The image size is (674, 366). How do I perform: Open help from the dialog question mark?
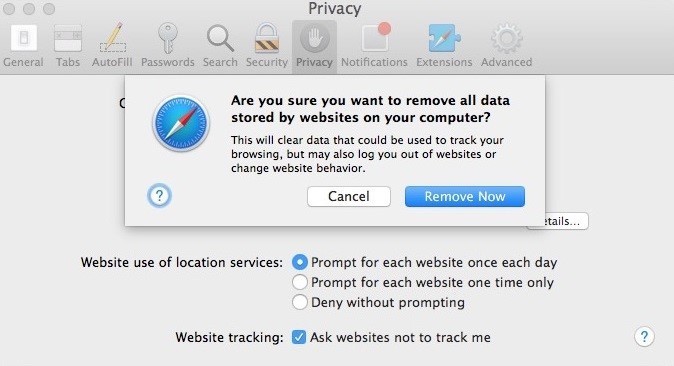coord(159,196)
